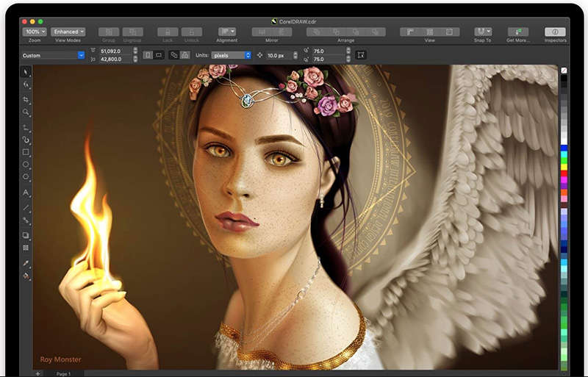Toggle treat-as-filled frame button on property bar
The width and height of the screenshot is (588, 377).
[361, 55]
